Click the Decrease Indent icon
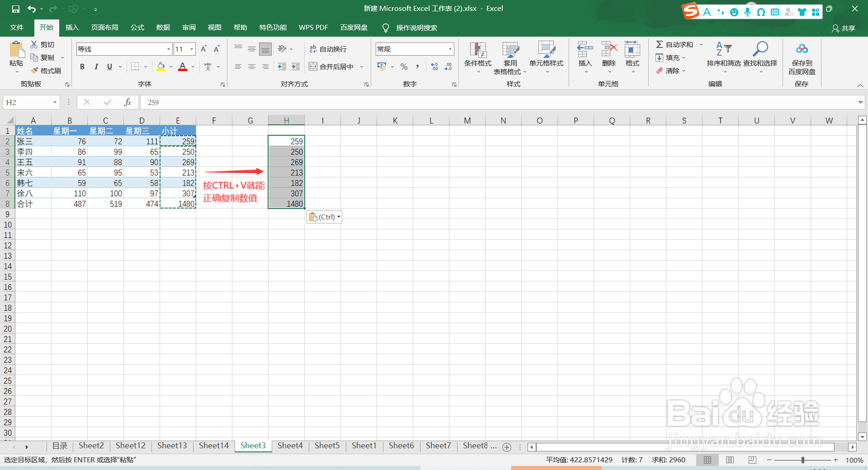 tap(282, 66)
